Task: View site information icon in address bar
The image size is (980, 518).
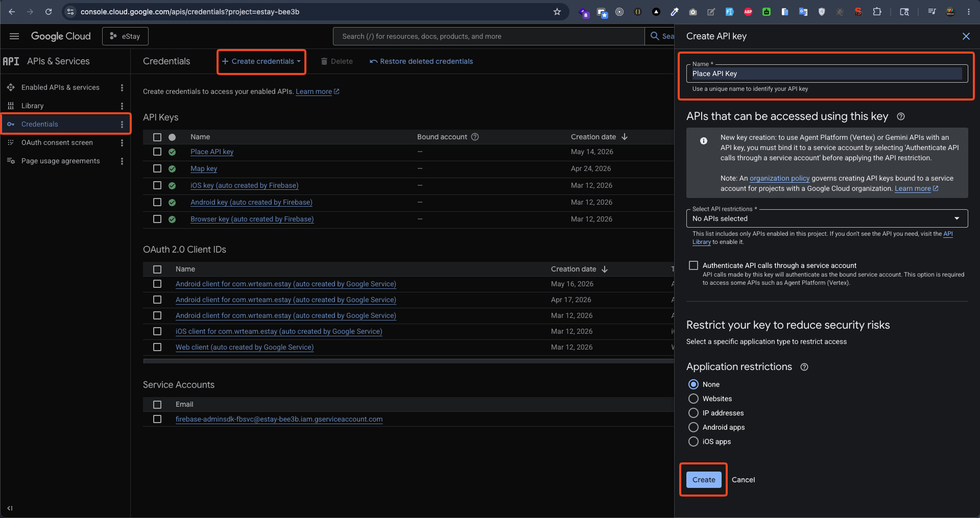Action: point(70,12)
